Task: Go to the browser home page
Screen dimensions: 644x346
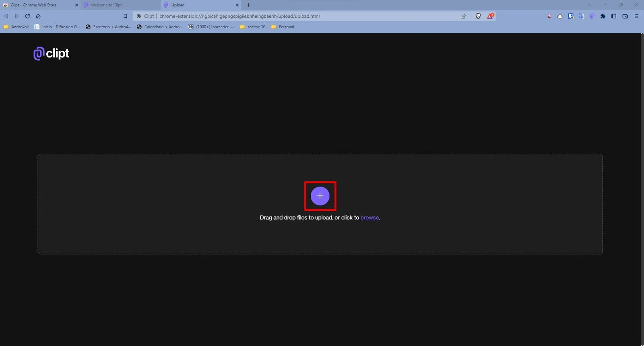Action: [x=38, y=16]
